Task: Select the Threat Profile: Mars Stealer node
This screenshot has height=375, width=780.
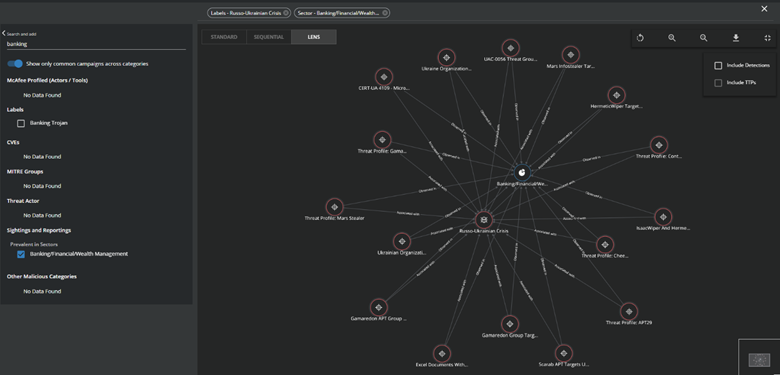Action: click(334, 207)
